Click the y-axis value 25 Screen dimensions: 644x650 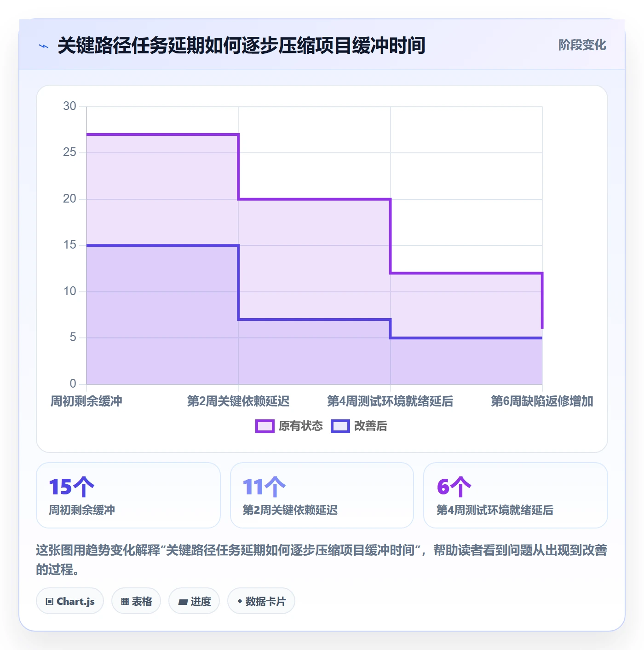[69, 152]
